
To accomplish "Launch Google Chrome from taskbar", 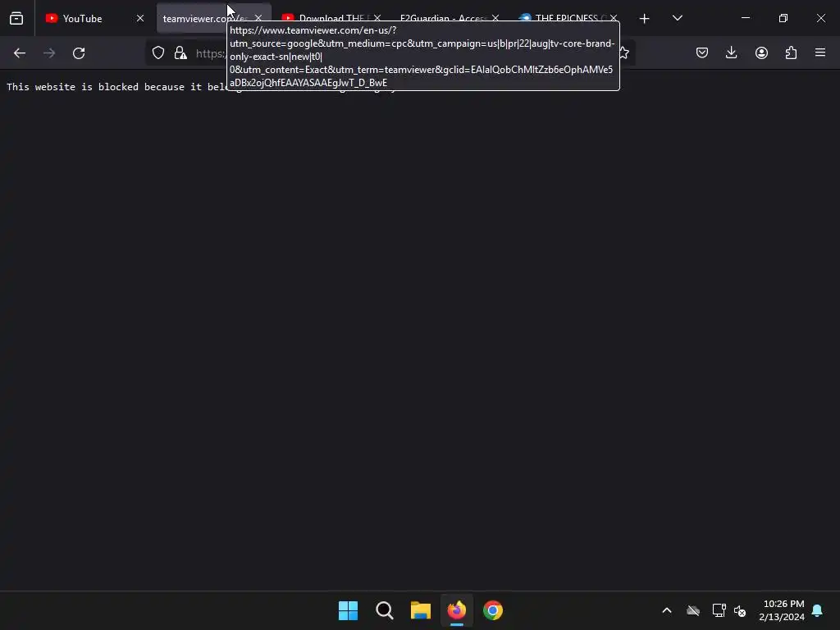I will pyautogui.click(x=493, y=610).
